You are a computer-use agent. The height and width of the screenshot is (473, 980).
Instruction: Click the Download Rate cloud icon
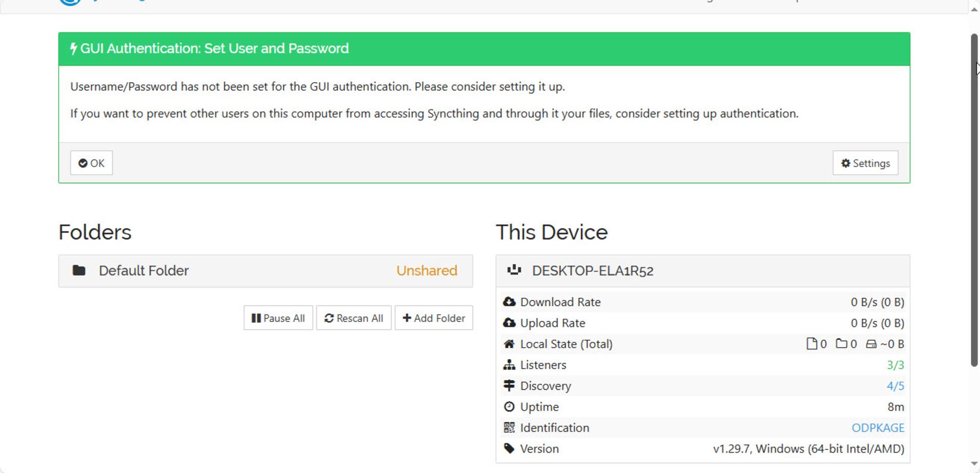click(509, 302)
